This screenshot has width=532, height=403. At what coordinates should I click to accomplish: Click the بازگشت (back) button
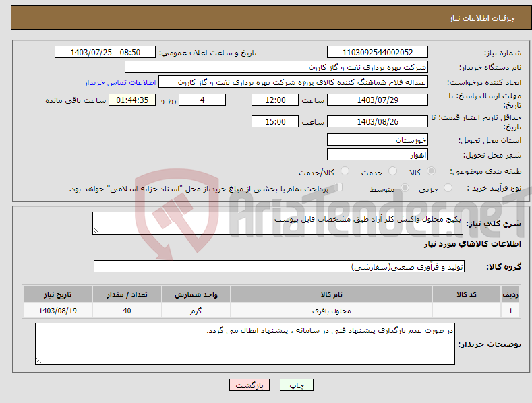[x=249, y=385]
